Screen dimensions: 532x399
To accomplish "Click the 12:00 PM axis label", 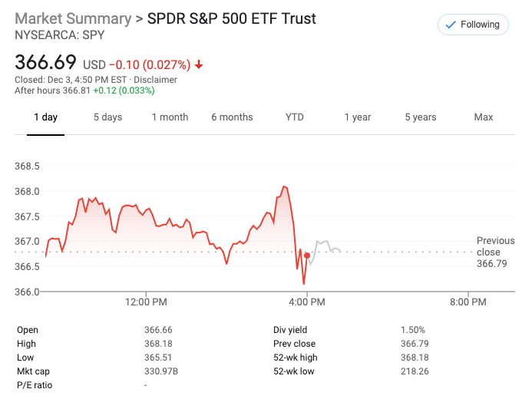I will (x=146, y=302).
